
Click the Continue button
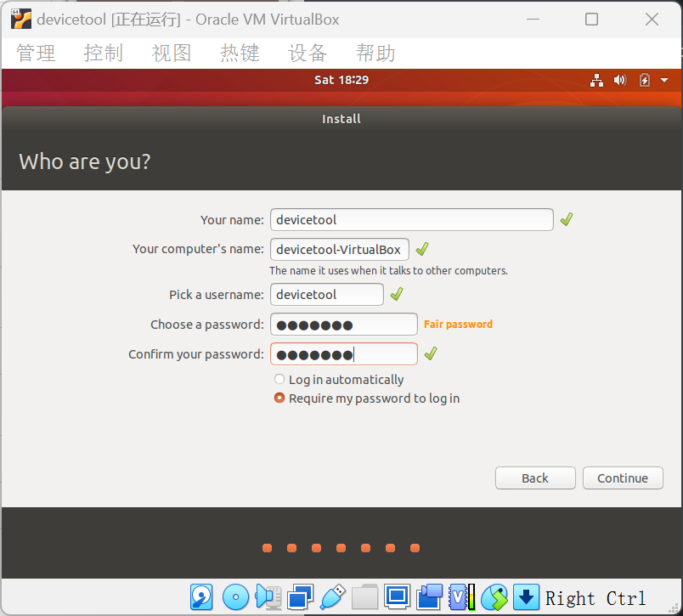click(623, 478)
